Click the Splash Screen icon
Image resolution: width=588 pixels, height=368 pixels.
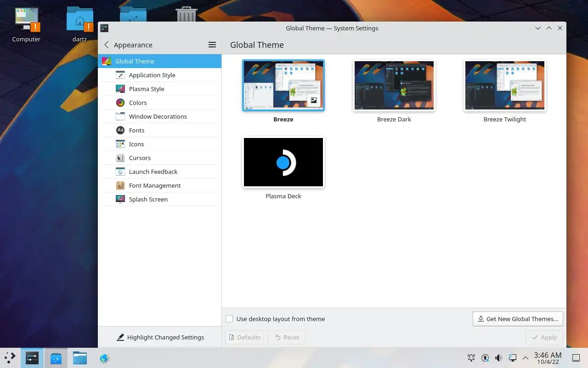point(120,199)
